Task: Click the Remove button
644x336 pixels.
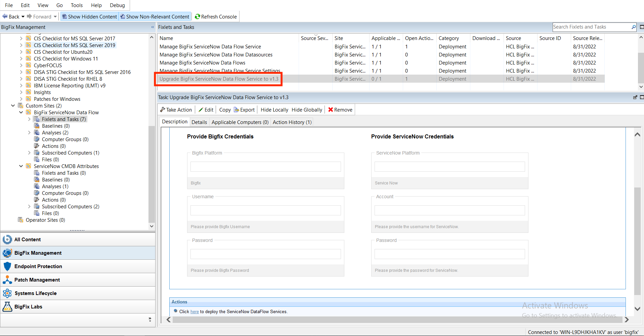Action: [x=340, y=110]
